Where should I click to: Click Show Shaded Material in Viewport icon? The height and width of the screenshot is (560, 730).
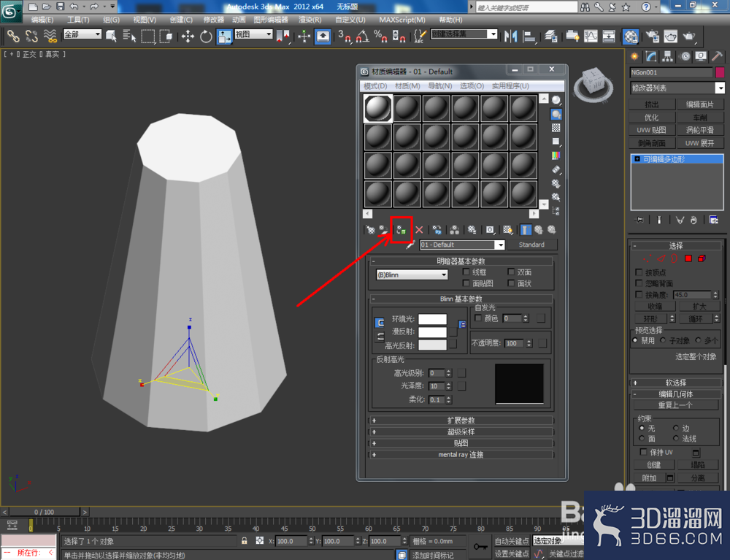pyautogui.click(x=507, y=230)
